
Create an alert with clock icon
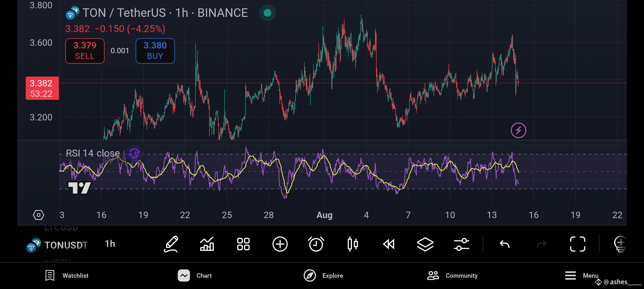pyautogui.click(x=316, y=244)
